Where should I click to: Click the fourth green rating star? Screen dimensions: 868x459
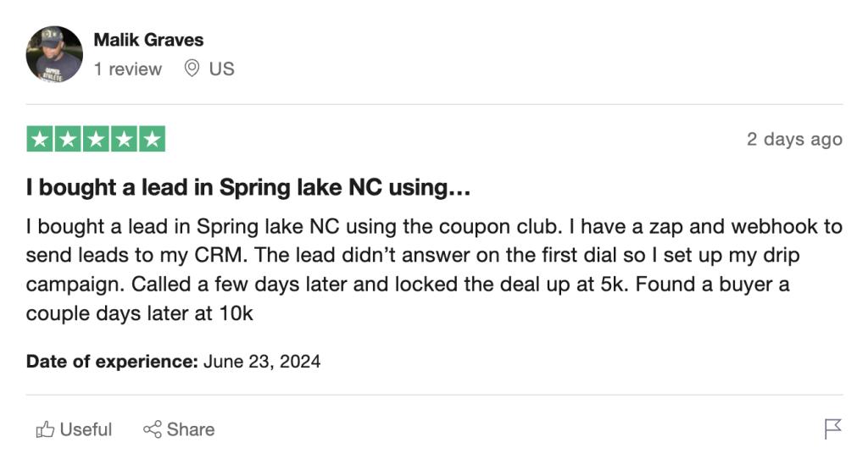pos(124,139)
